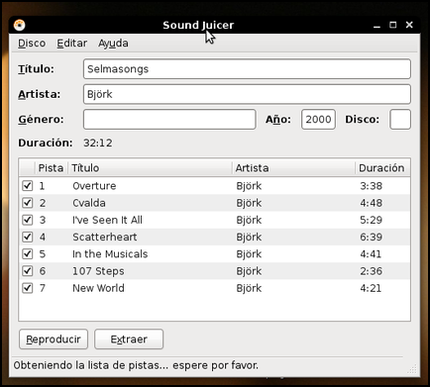Close the Sound Juicer window

point(409,25)
